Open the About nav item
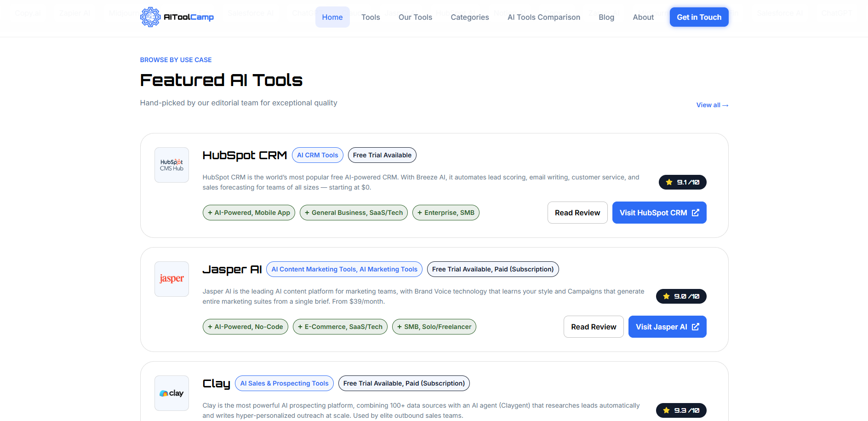Screen dimensions: 868x421 (643, 17)
